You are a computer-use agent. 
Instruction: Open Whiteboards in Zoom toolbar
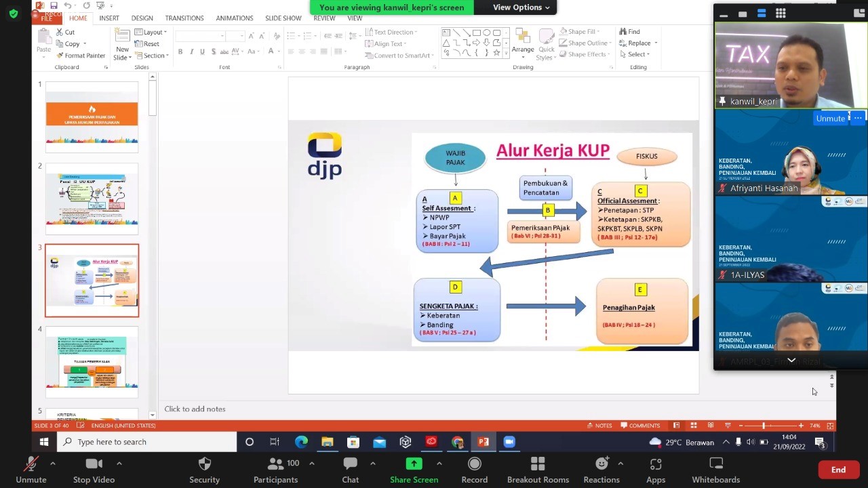[x=715, y=464]
